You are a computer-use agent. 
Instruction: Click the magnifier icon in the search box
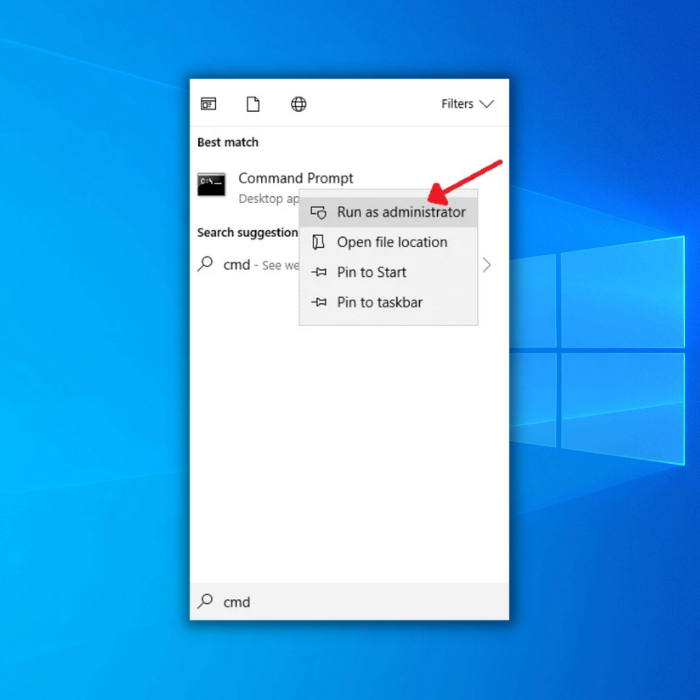pos(206,601)
